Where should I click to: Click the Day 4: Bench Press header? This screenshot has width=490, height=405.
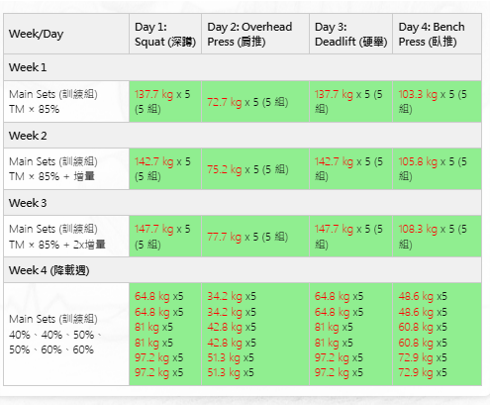(x=437, y=34)
